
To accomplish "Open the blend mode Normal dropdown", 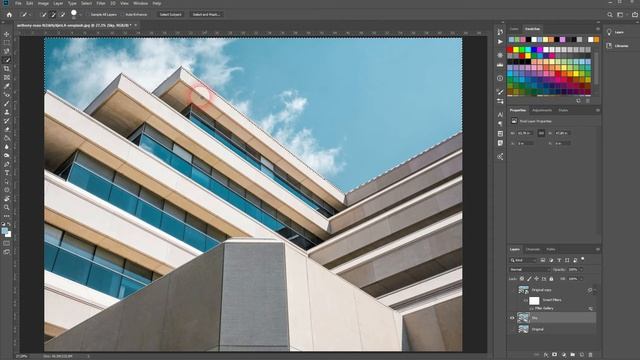I will tap(529, 270).
